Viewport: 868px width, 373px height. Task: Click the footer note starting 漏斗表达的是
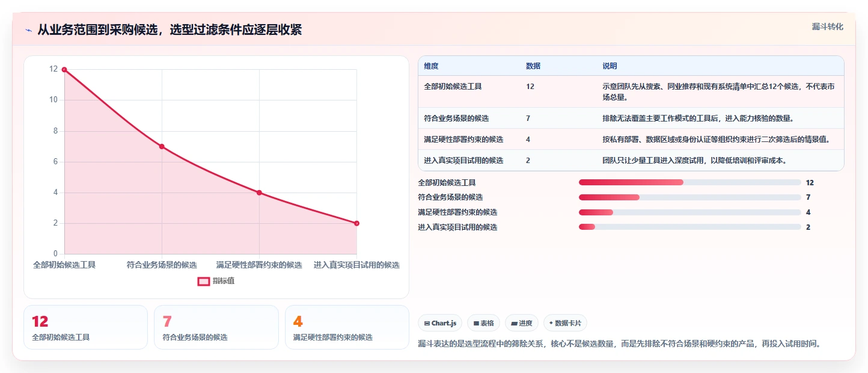[x=619, y=344]
